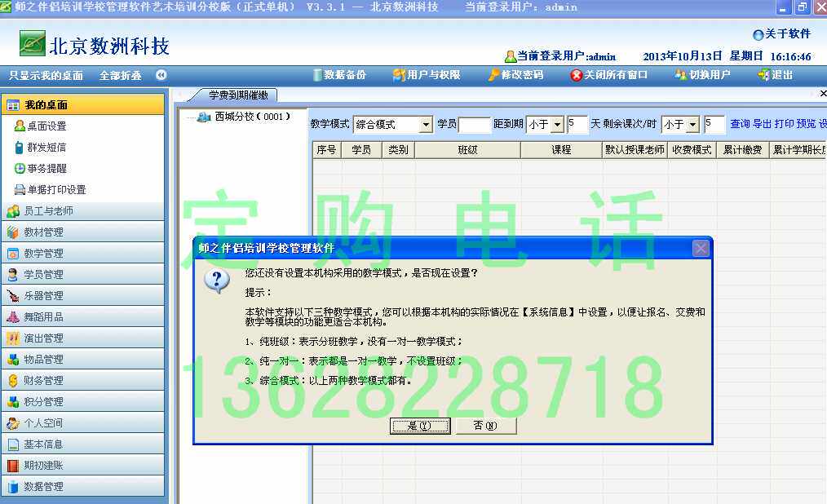
Task: Click 只显示我的桌面
Action: click(46, 75)
